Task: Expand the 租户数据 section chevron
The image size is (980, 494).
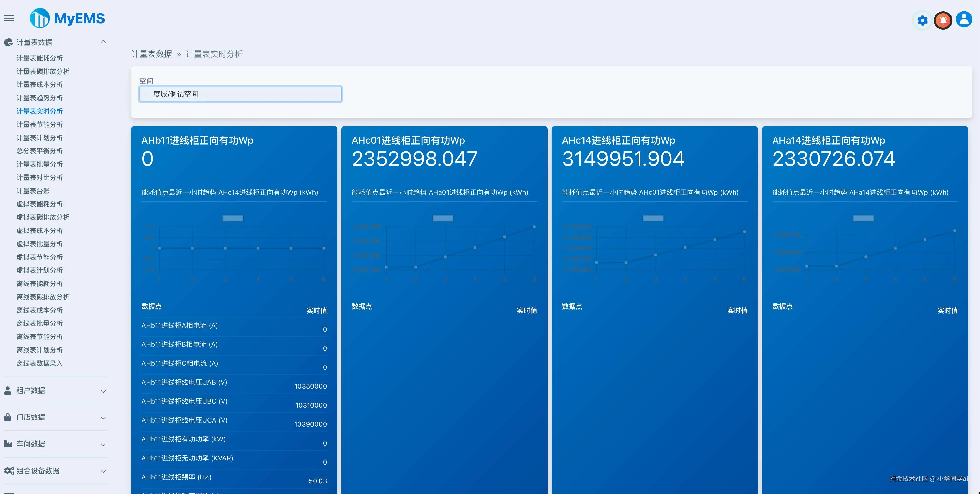Action: tap(103, 391)
